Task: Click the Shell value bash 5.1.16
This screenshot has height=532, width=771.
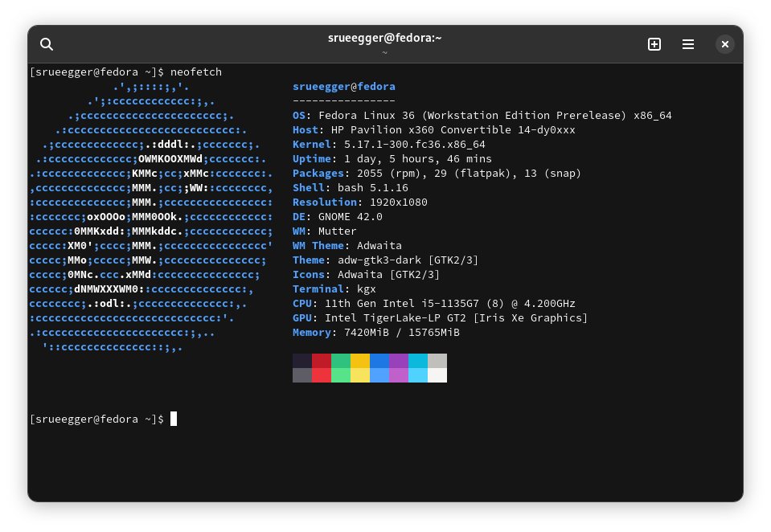Action: click(x=373, y=188)
